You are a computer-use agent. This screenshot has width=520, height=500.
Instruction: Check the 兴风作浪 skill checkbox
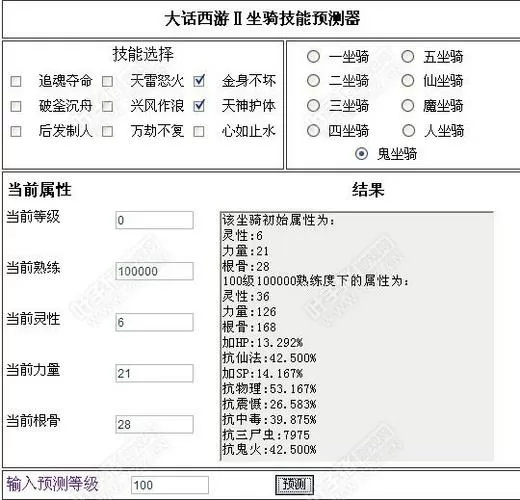(x=107, y=106)
